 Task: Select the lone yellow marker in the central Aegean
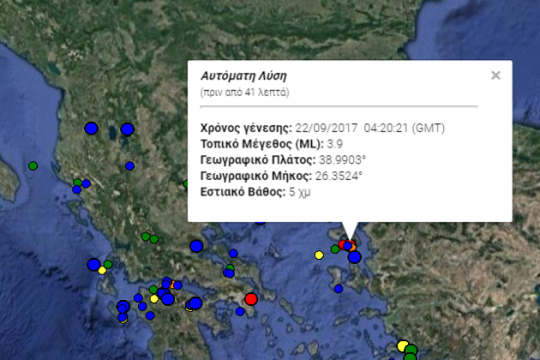(319, 255)
